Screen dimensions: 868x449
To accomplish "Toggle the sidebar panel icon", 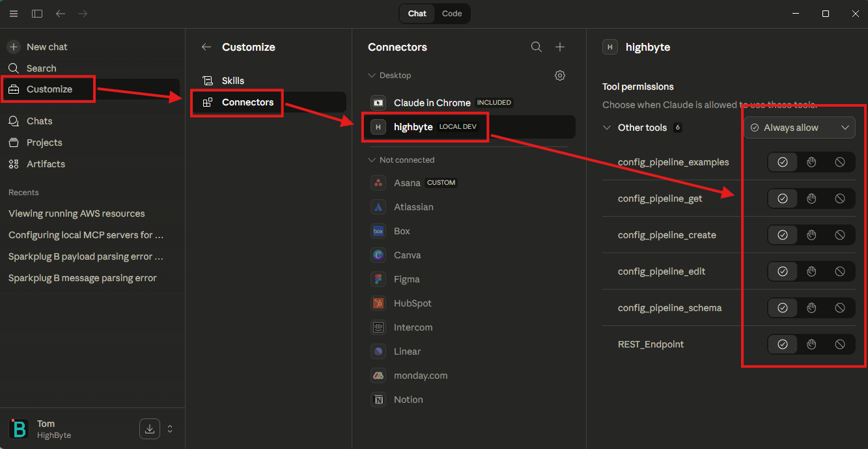I will click(x=37, y=14).
